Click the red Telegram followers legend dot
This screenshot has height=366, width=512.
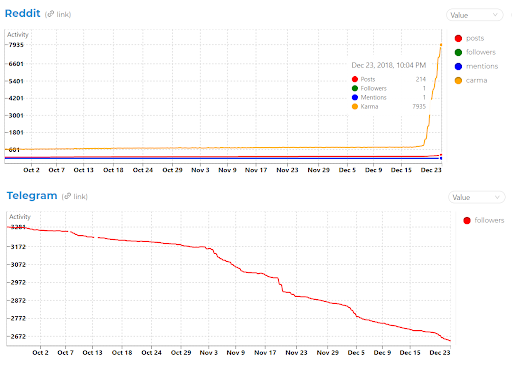pos(467,220)
